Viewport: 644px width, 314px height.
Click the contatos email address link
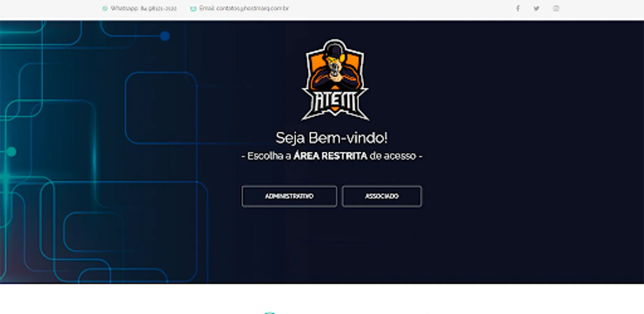coord(253,8)
